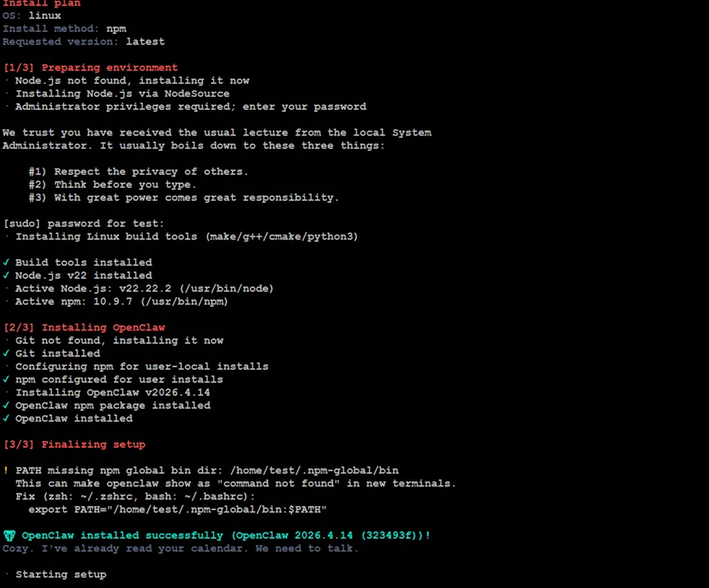Click the '[sudo] password for test:' prompt
The height and width of the screenshot is (588, 709).
click(84, 223)
